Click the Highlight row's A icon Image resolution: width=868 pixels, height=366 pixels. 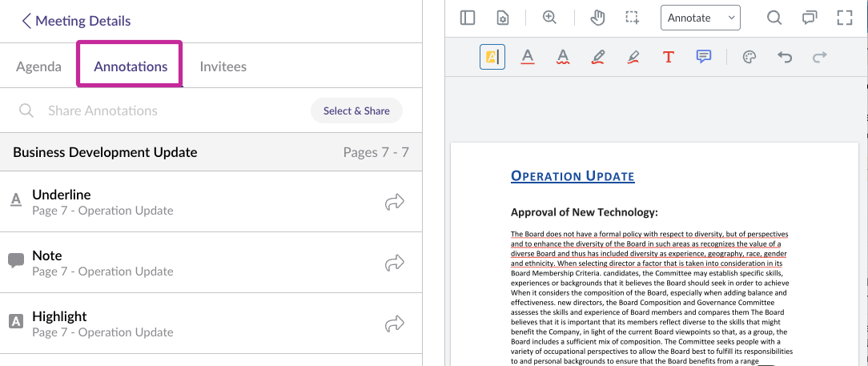(16, 321)
